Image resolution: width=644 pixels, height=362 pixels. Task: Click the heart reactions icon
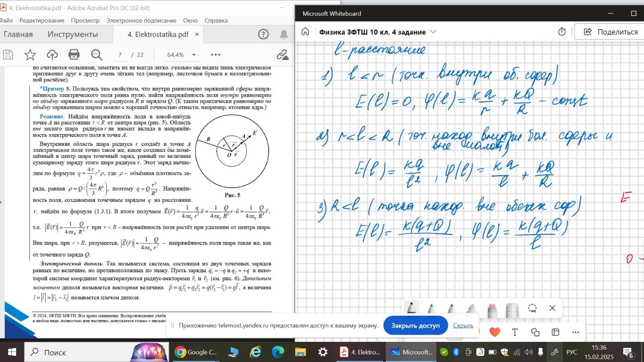495,332
